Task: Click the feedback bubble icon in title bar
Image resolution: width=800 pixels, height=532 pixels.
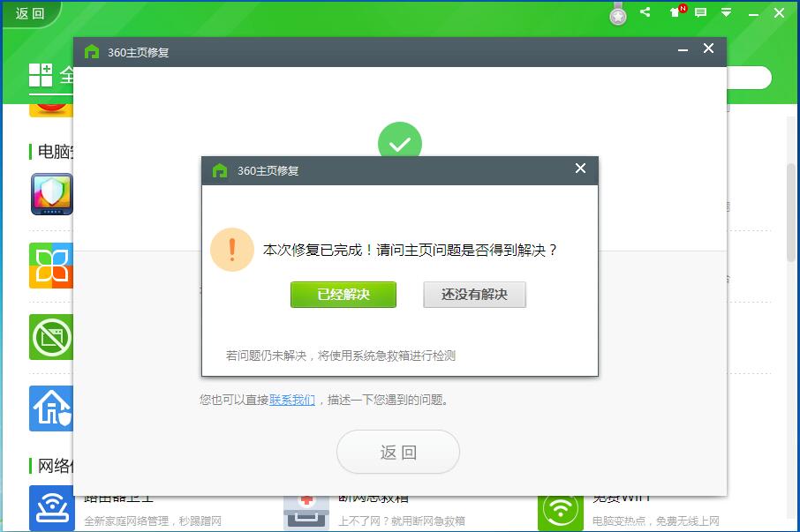Action: (700, 13)
